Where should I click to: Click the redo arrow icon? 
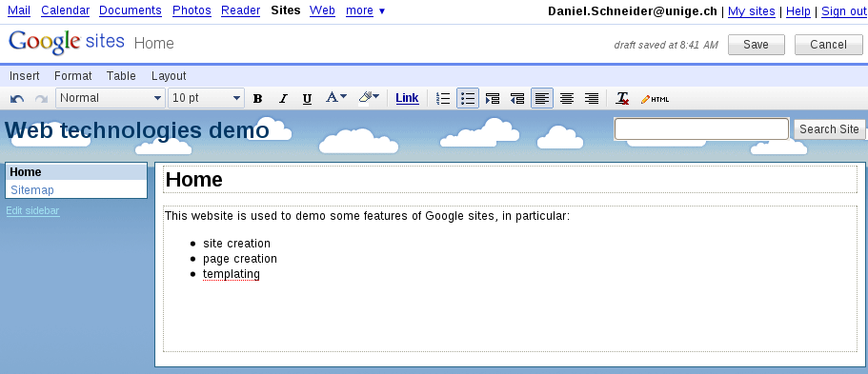point(41,98)
